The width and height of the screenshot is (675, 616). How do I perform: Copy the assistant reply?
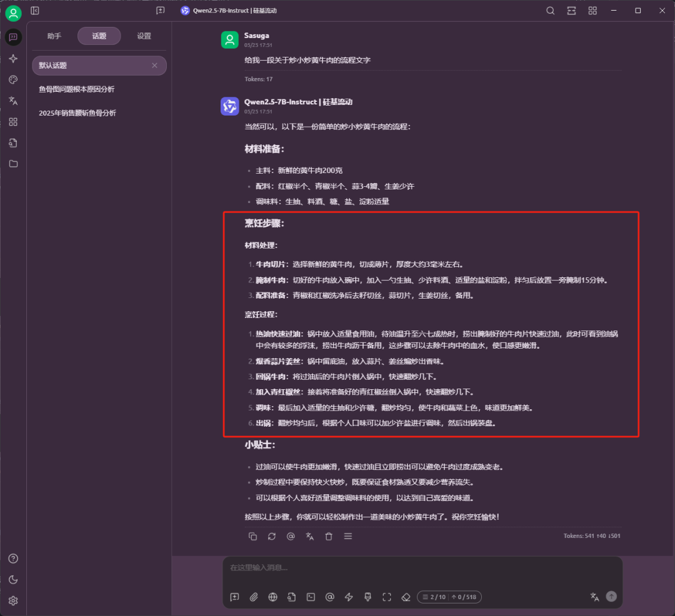click(x=252, y=537)
